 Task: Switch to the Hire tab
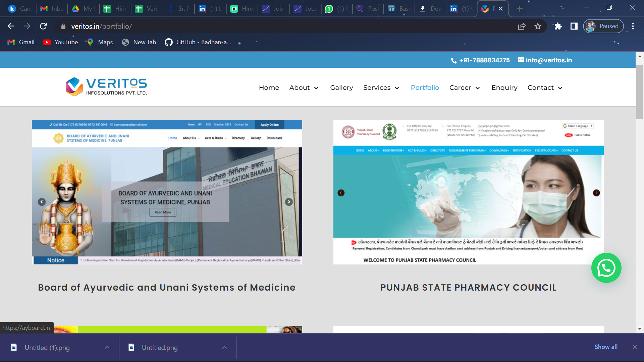[241, 9]
